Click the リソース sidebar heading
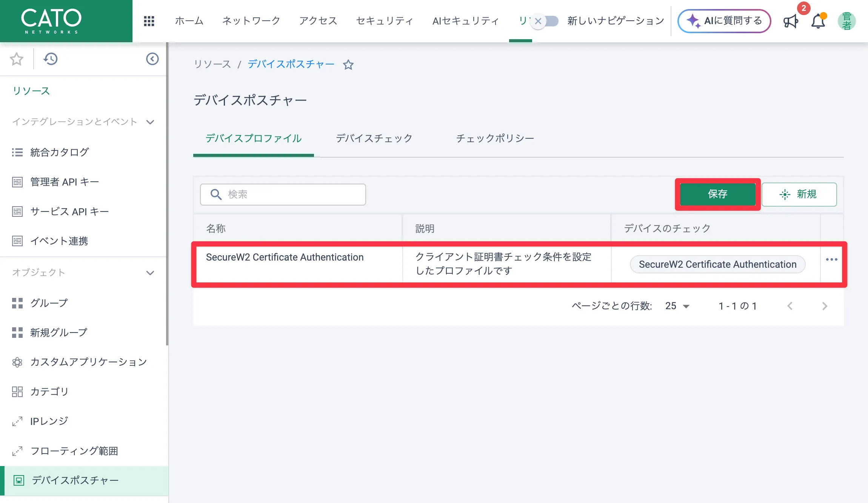Viewport: 868px width, 503px height. pos(31,91)
